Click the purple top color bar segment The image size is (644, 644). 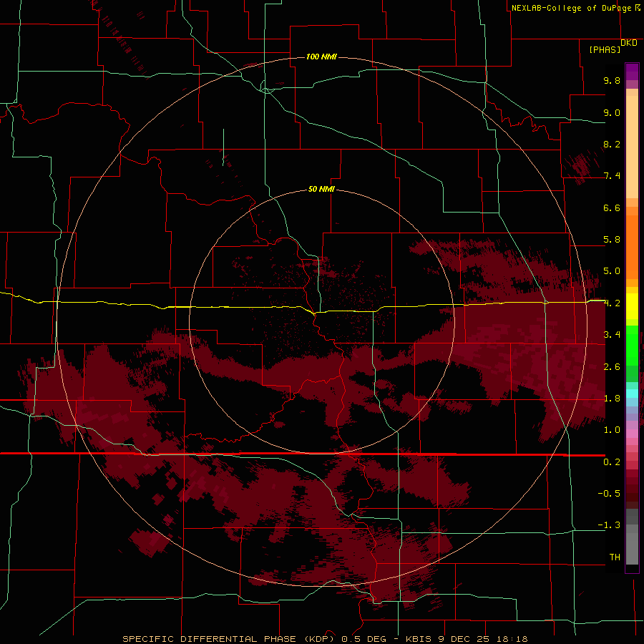(x=632, y=72)
